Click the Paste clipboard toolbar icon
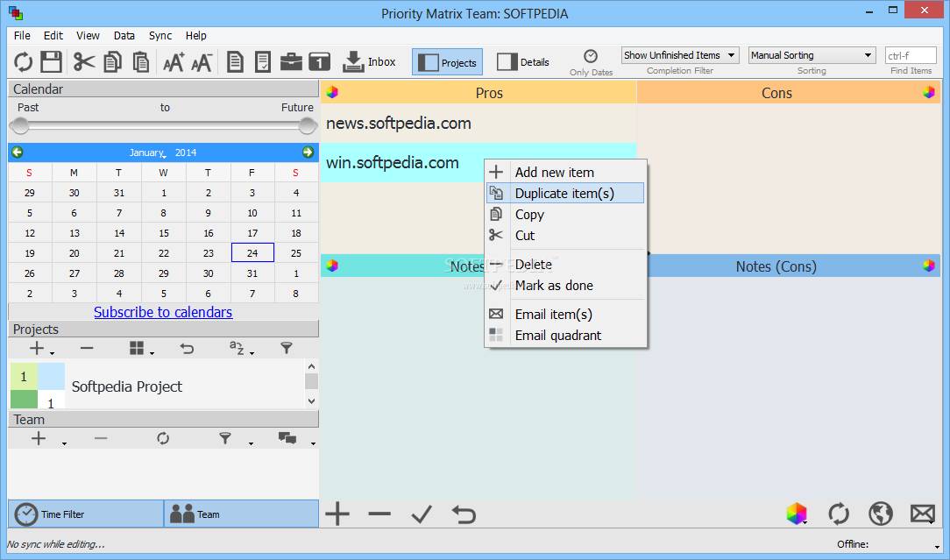Screen dimensions: 950x560 (x=141, y=62)
